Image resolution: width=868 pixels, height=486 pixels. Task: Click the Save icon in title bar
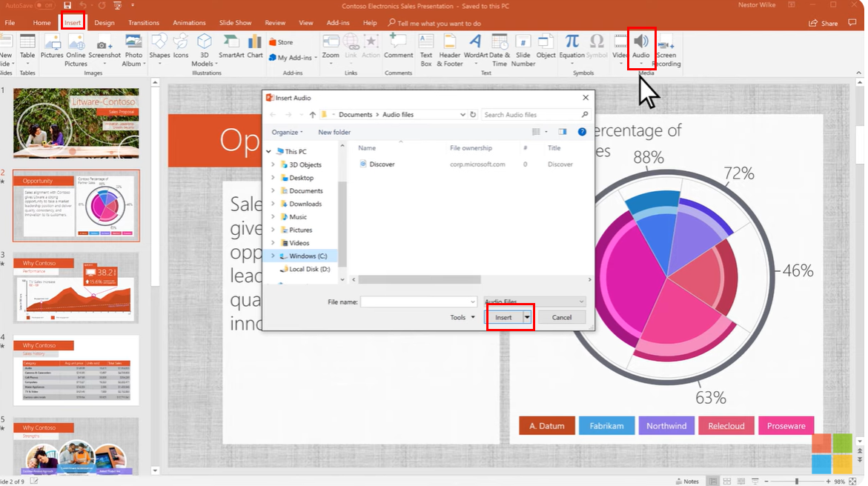point(67,5)
